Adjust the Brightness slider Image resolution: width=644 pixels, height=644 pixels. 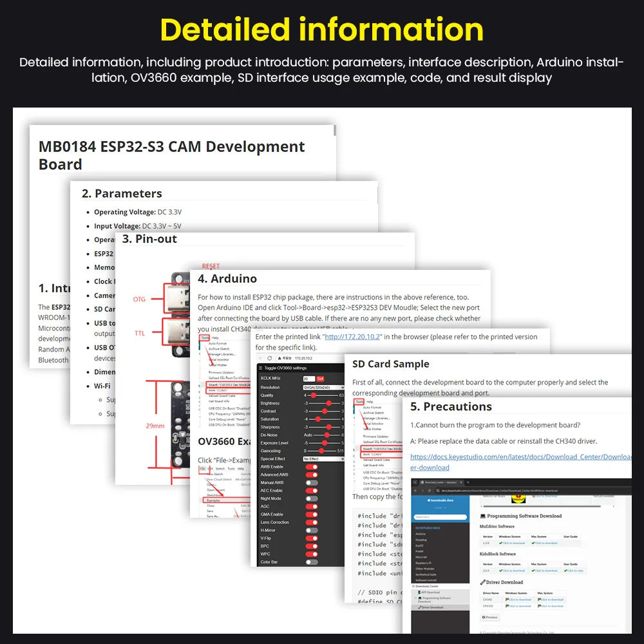pos(324,403)
